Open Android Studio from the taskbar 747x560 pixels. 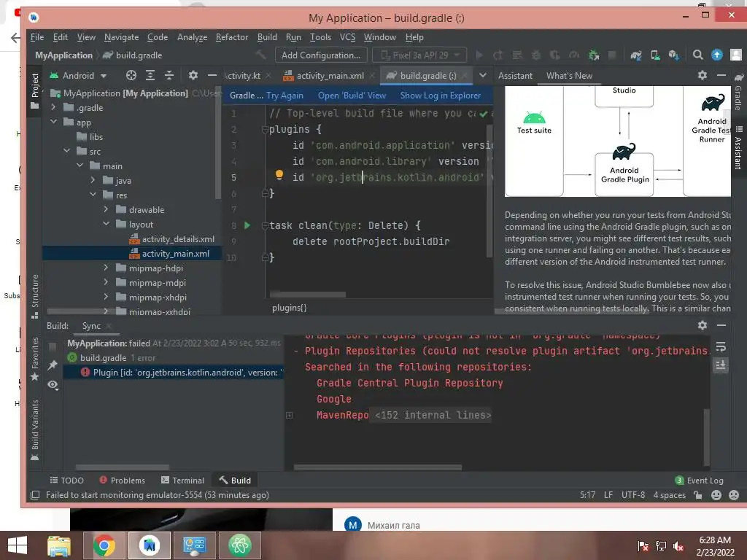[x=149, y=545]
